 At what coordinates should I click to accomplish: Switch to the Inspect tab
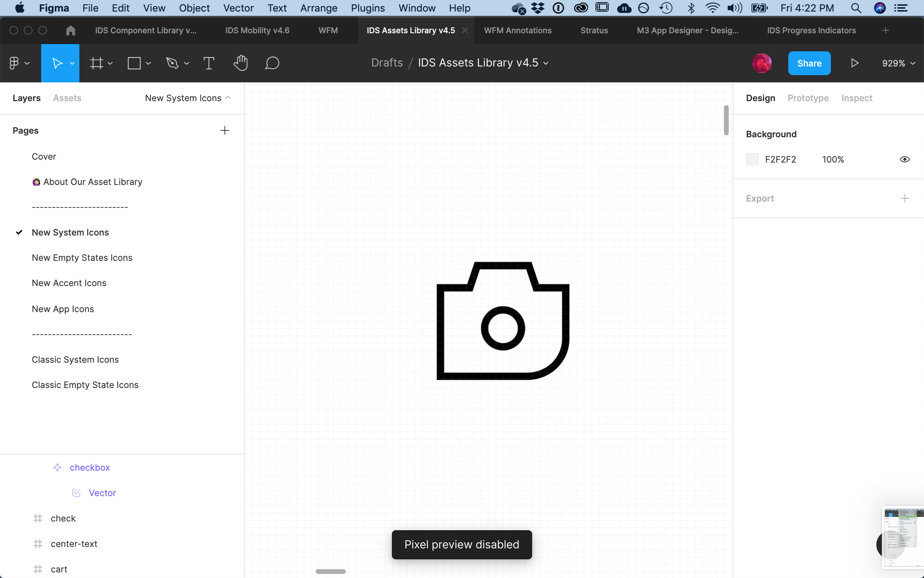[x=857, y=98]
